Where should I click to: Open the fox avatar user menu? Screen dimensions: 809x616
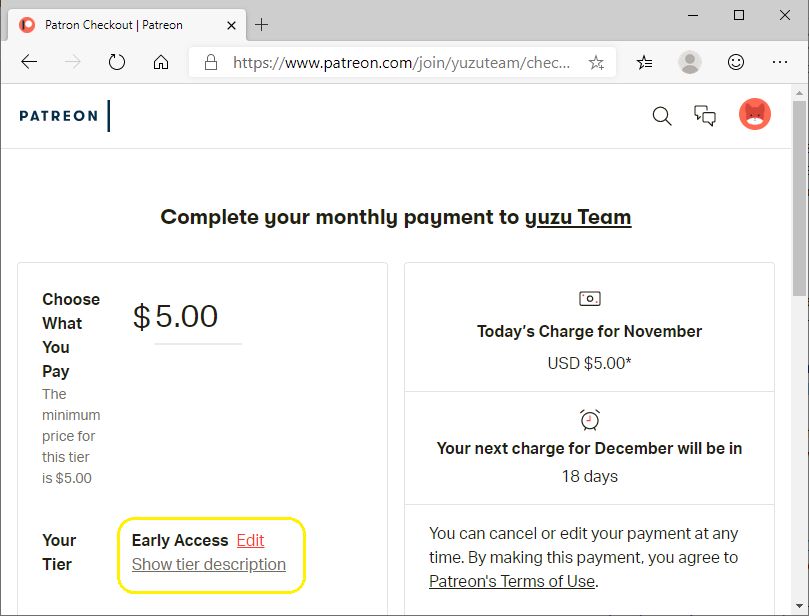click(x=755, y=114)
